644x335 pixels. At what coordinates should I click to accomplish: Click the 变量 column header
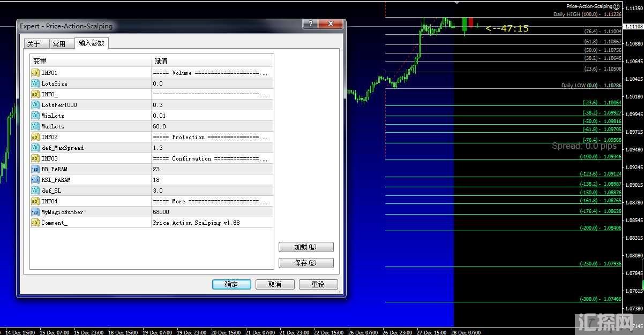[40, 61]
